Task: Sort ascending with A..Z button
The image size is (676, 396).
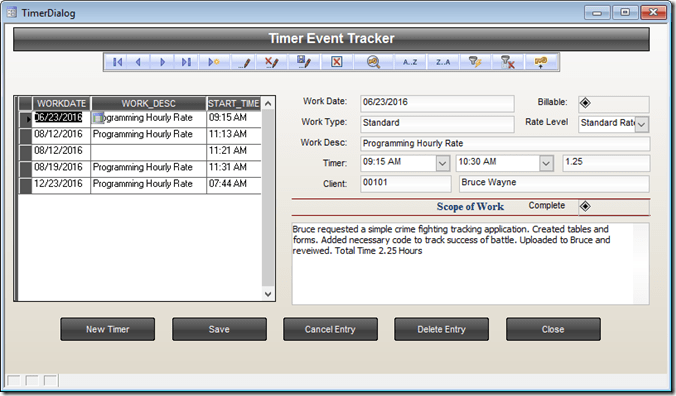Action: [x=410, y=62]
